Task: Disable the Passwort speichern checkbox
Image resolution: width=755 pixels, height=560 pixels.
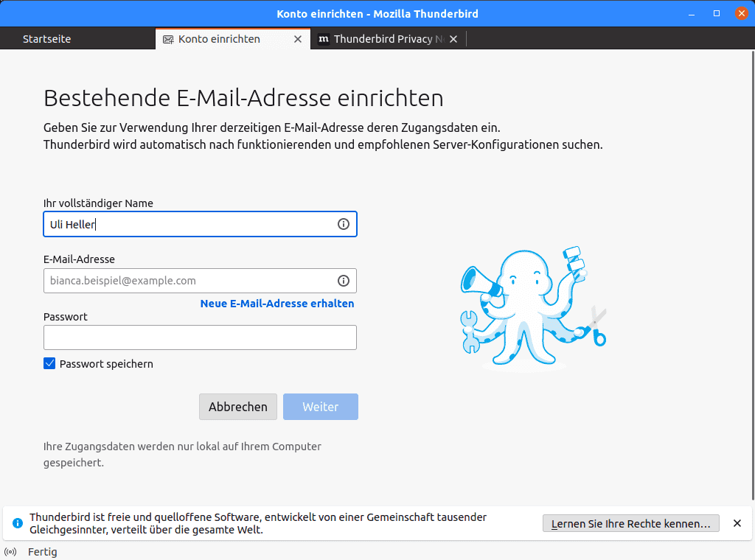Action: (x=49, y=363)
